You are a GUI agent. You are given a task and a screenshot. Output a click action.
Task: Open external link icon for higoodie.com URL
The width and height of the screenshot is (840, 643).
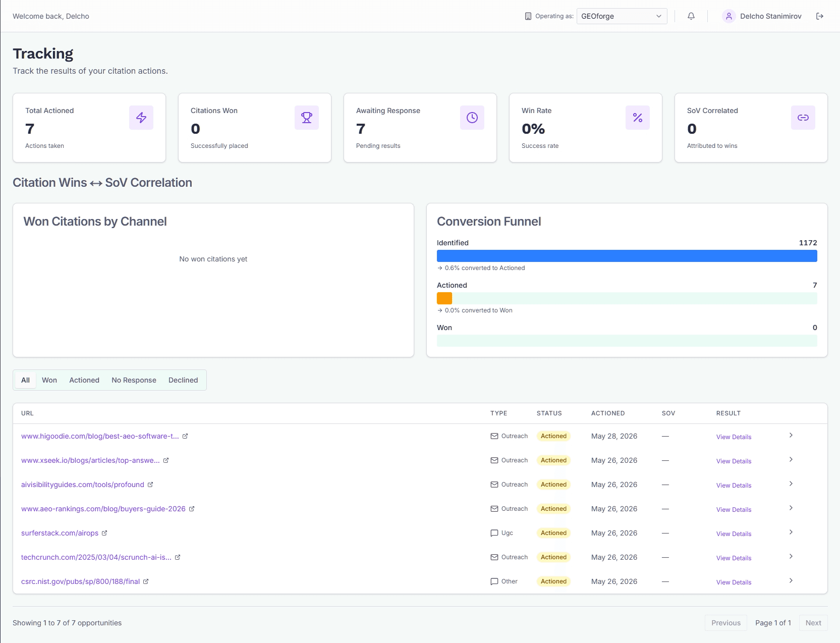click(185, 436)
